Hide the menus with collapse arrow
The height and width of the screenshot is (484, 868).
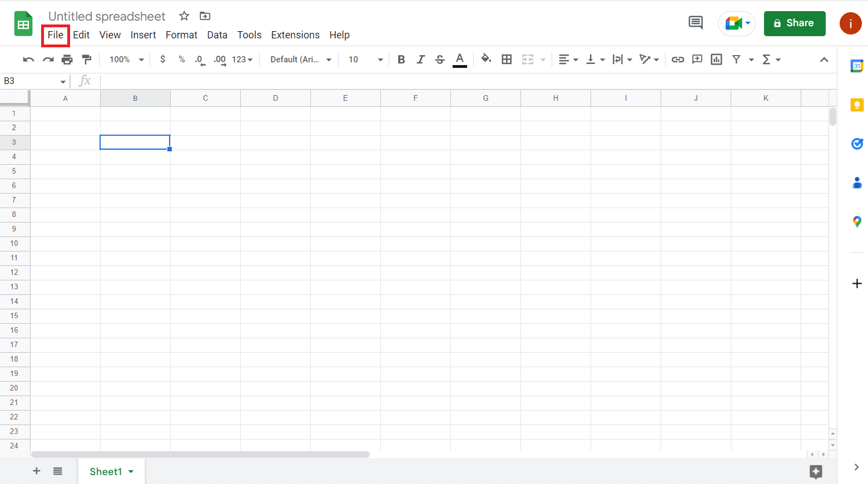824,60
